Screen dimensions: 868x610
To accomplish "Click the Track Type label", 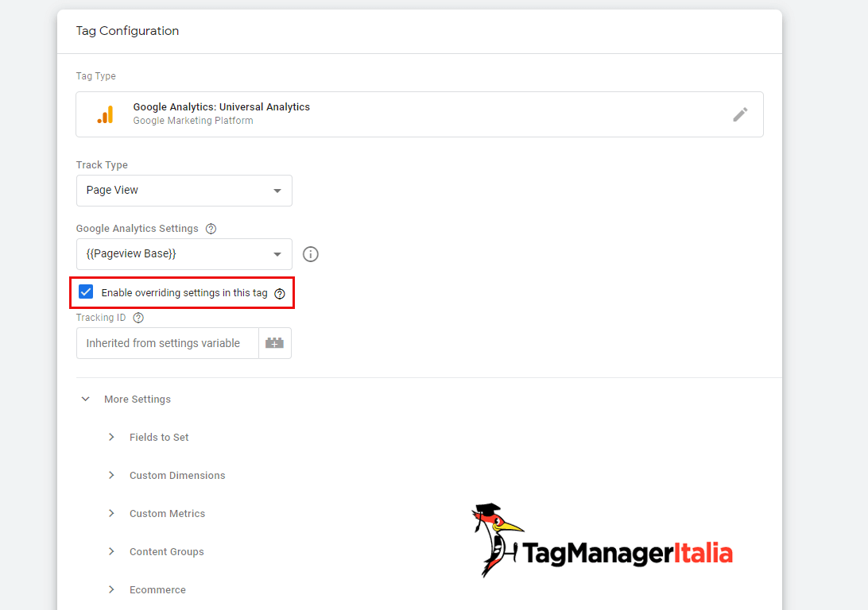I will (102, 165).
